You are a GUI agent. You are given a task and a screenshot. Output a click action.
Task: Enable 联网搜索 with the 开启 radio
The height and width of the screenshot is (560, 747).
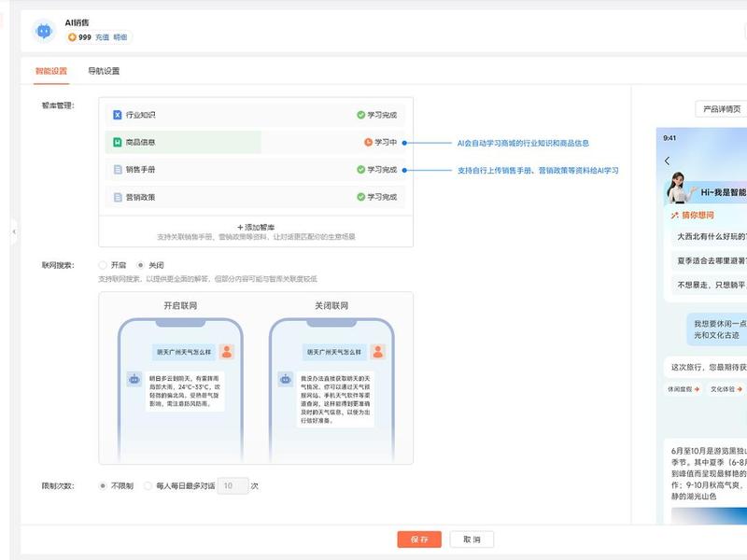(x=103, y=265)
